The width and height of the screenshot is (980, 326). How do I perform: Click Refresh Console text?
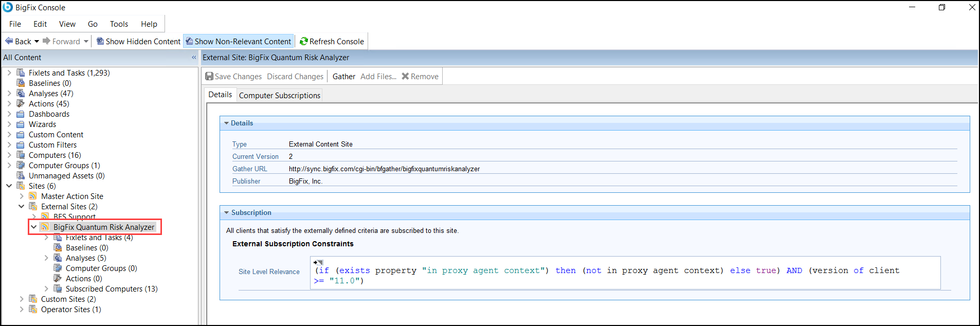[337, 41]
